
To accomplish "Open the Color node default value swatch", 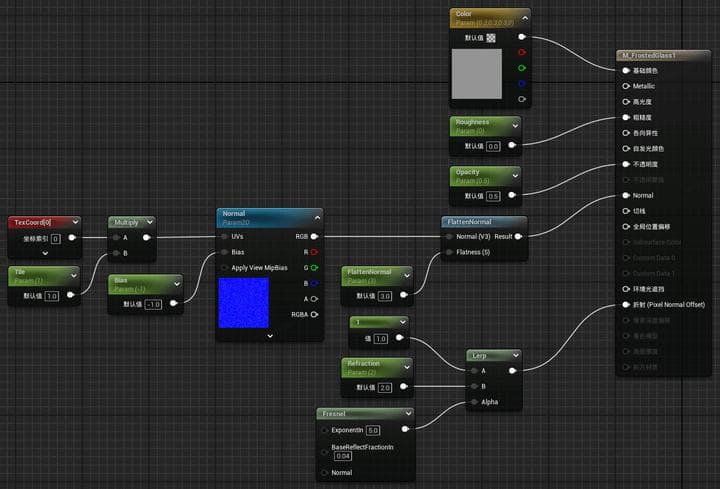I will click(491, 38).
